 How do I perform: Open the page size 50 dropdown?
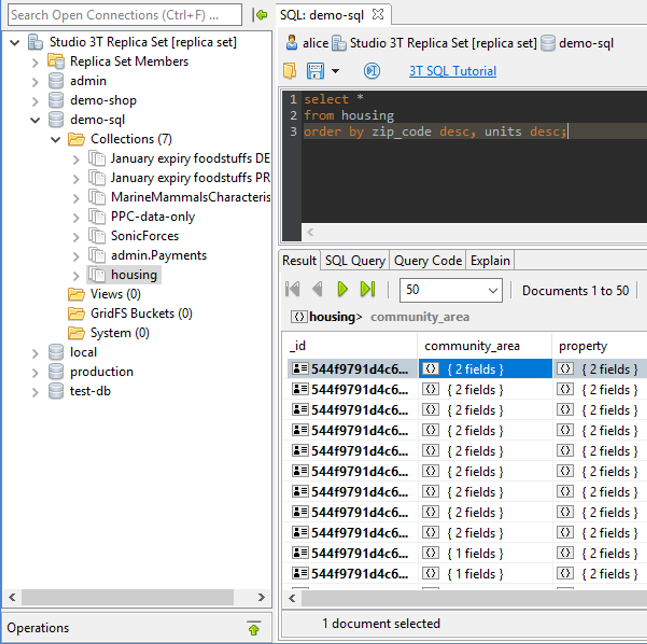tap(492, 290)
